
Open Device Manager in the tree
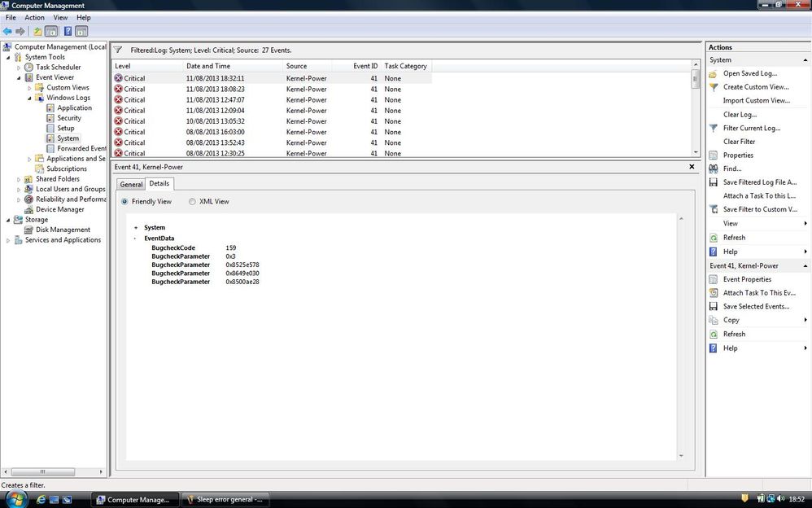tap(59, 209)
